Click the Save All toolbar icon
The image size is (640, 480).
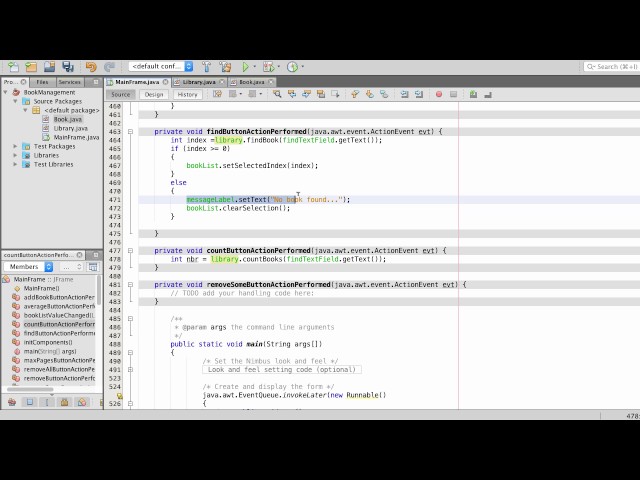click(68, 67)
